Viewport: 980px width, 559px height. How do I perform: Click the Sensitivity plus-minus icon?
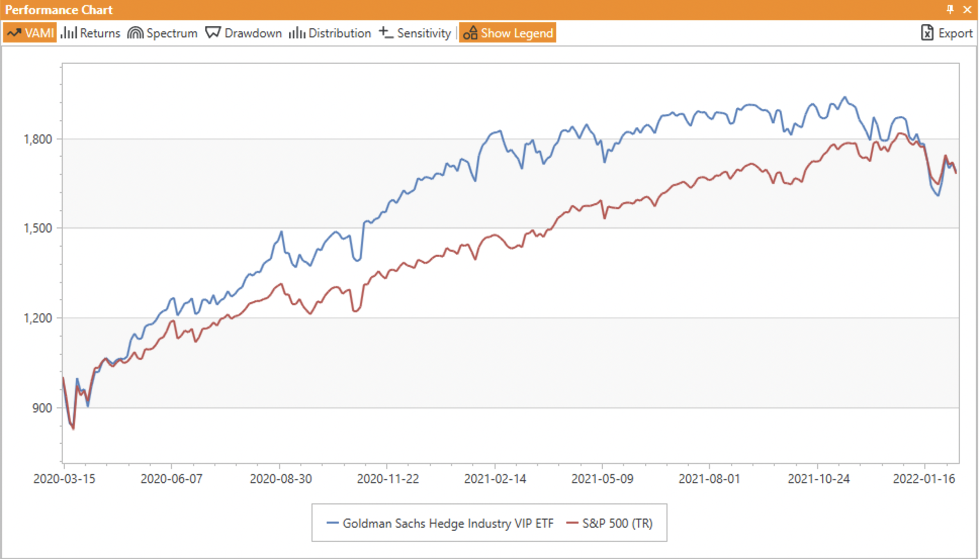(386, 33)
